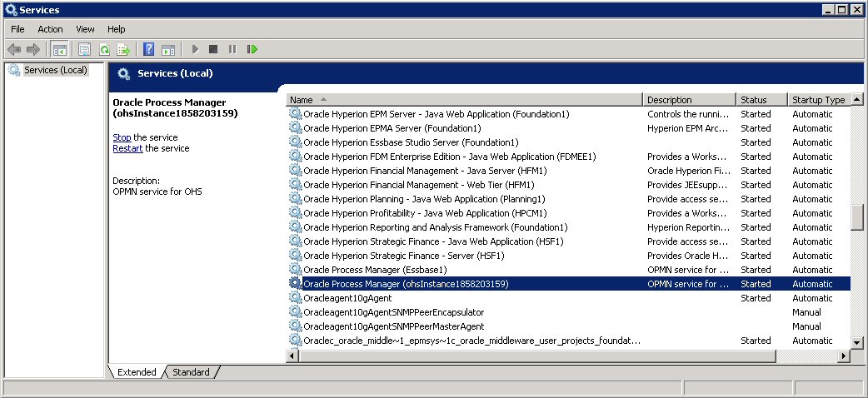Open the Help menu
The height and width of the screenshot is (398, 868).
coord(117,29)
